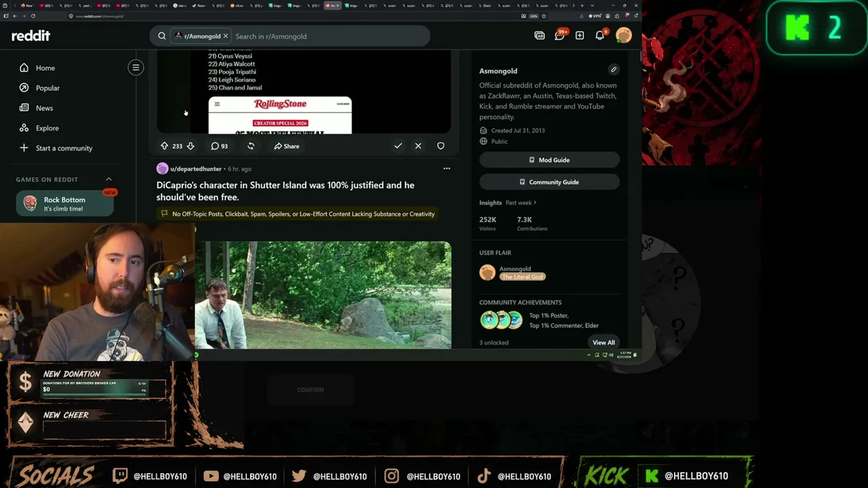Image resolution: width=868 pixels, height=488 pixels.
Task: Open a new browser tab
Action: (583, 5)
